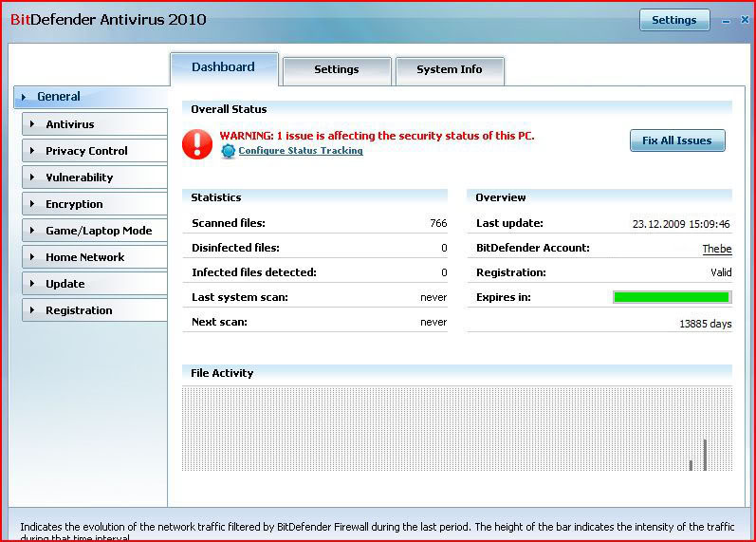Open Game/Laptop Mode section
This screenshot has height=542, width=756.
[94, 231]
